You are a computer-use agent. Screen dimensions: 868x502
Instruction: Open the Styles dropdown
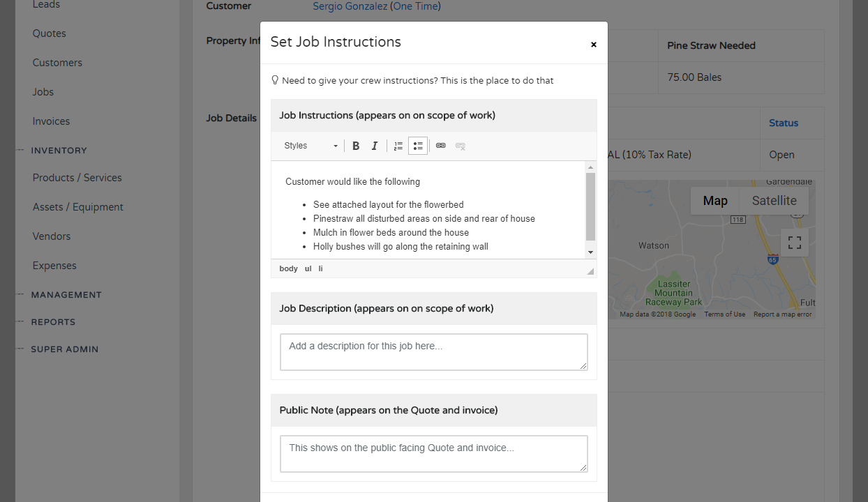coord(310,146)
